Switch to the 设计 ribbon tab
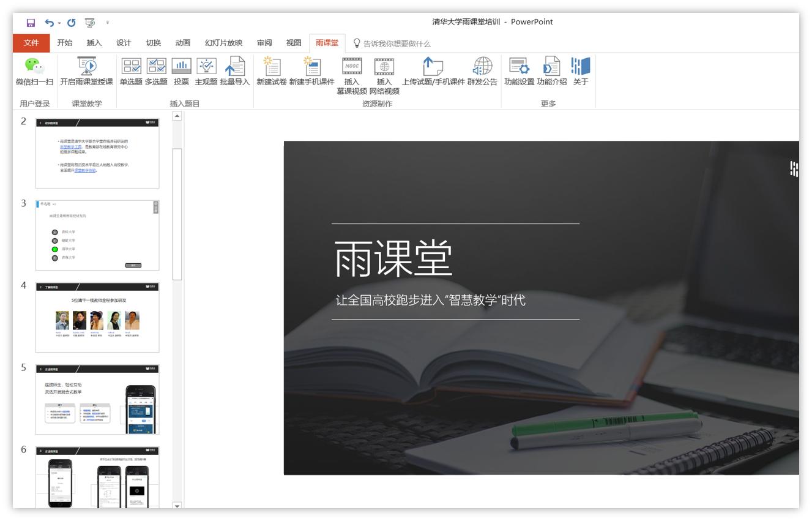The width and height of the screenshot is (812, 521). coord(124,43)
